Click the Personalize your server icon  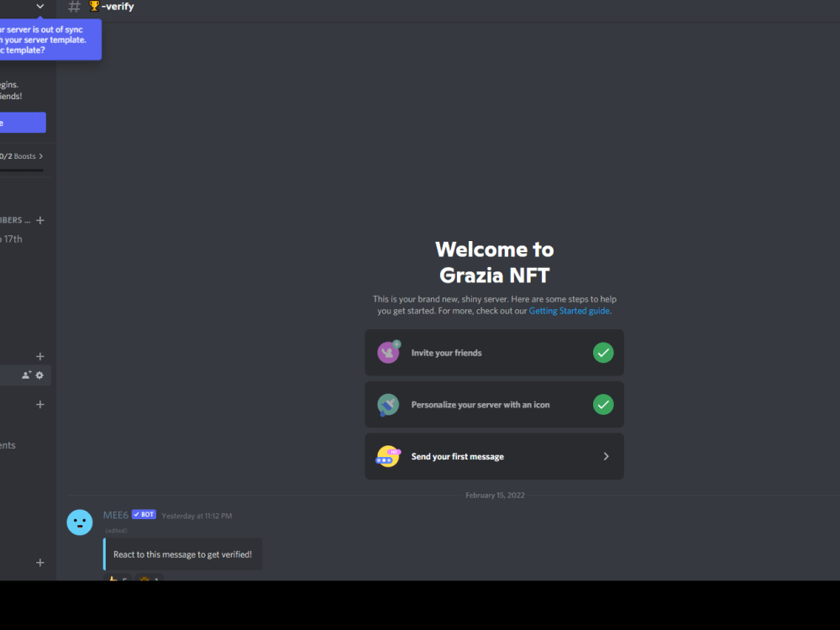coord(388,404)
